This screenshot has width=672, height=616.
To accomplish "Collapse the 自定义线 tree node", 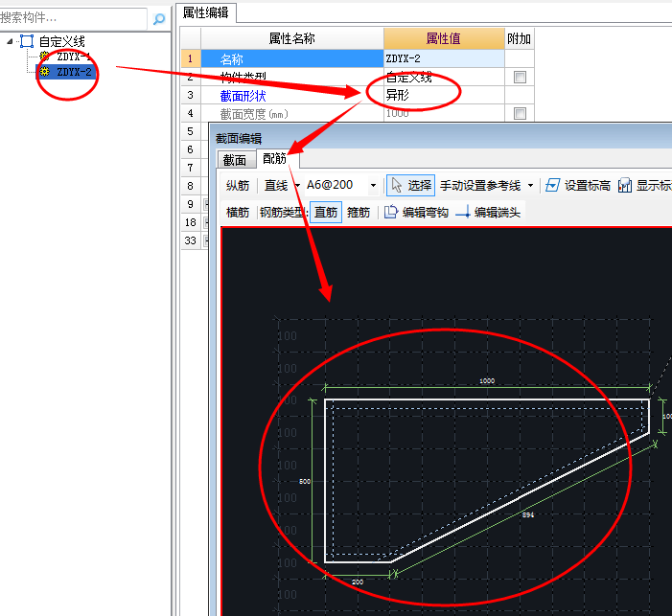I will pyautogui.click(x=10, y=41).
